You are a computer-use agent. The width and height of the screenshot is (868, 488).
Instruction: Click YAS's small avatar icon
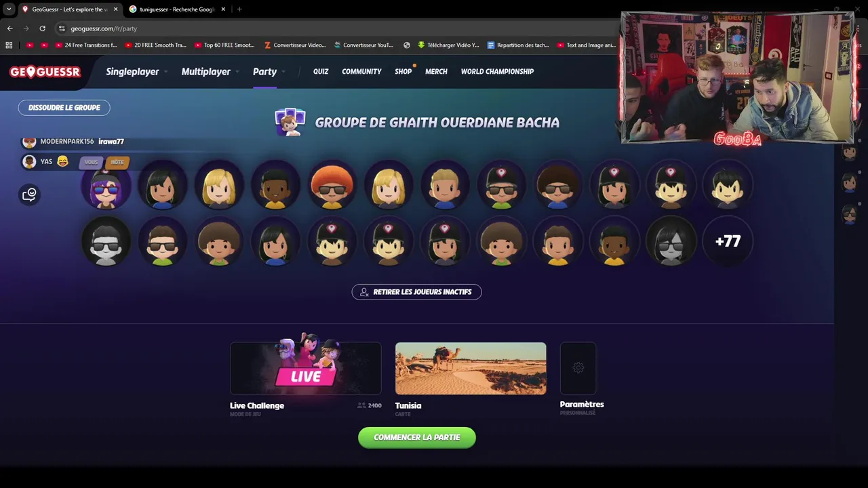coord(29,161)
